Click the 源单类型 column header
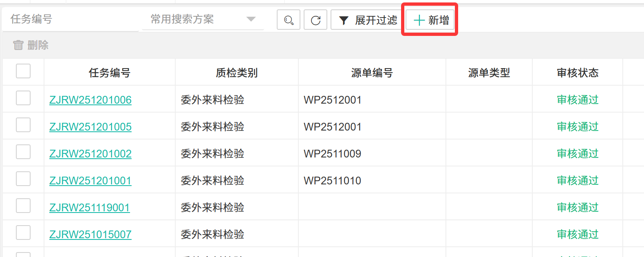644x257 pixels. (x=489, y=73)
